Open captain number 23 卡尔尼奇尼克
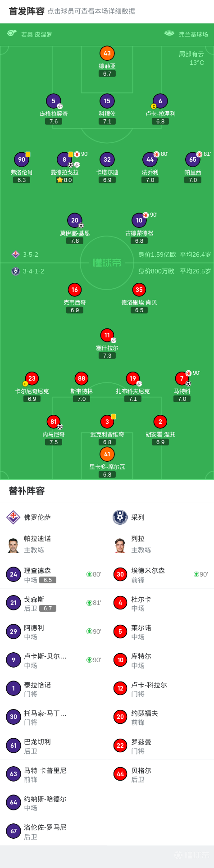 [x=32, y=378]
